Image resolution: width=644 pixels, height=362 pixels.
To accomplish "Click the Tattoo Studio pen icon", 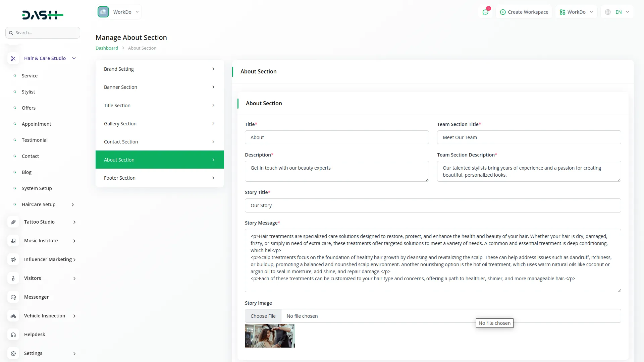I will point(13,222).
